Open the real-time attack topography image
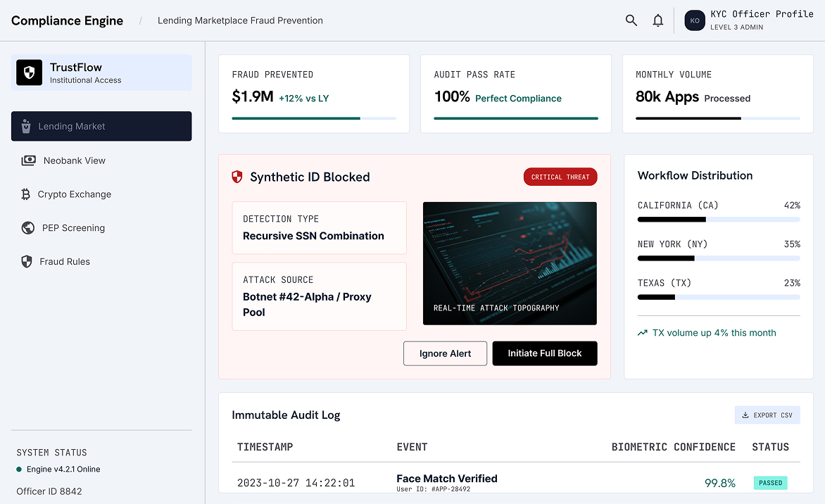The height and width of the screenshot is (504, 825). (x=510, y=263)
